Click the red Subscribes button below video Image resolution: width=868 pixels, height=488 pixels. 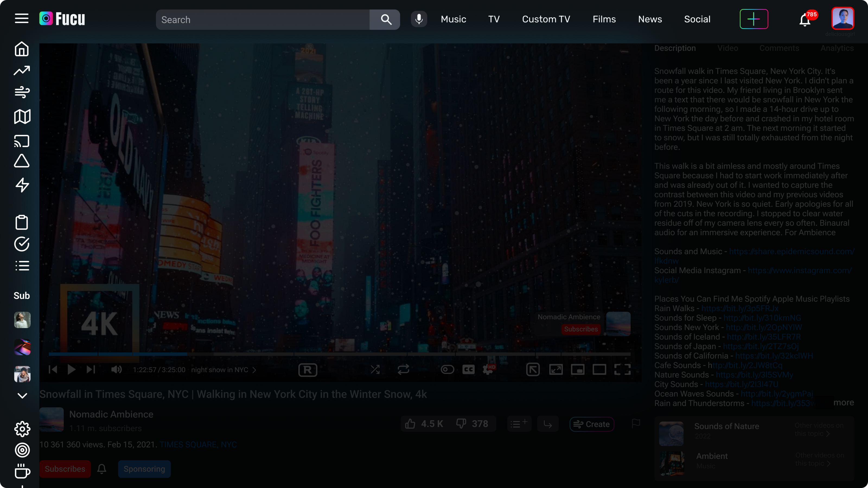(x=65, y=469)
